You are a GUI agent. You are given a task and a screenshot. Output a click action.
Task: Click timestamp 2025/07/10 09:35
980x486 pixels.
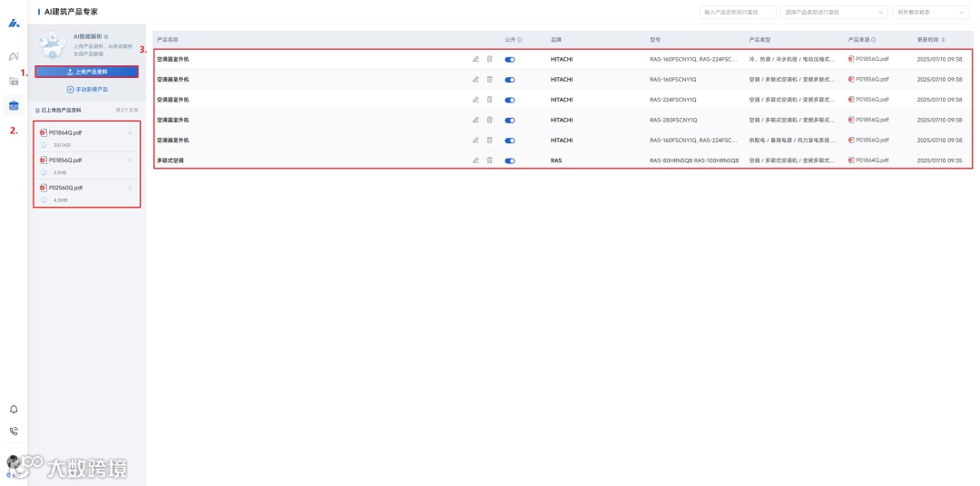939,160
